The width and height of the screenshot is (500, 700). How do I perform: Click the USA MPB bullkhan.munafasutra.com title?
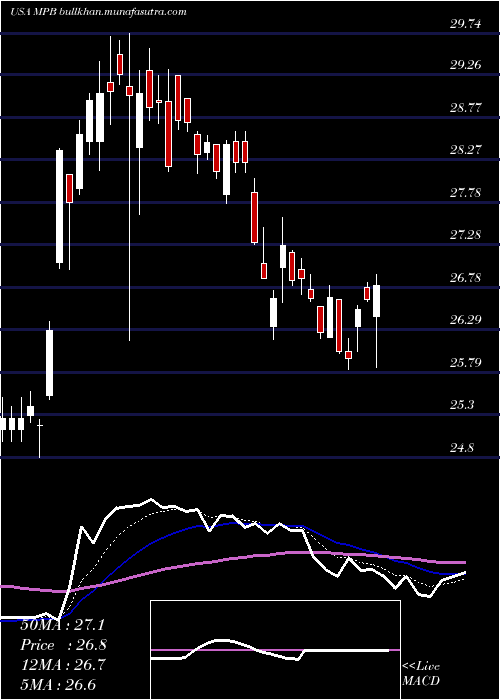98,12
